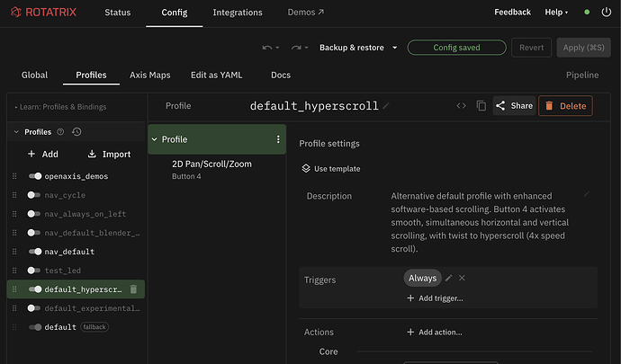This screenshot has height=364, width=621.
Task: Click drag handle beside nav_default
Action: coord(14,252)
